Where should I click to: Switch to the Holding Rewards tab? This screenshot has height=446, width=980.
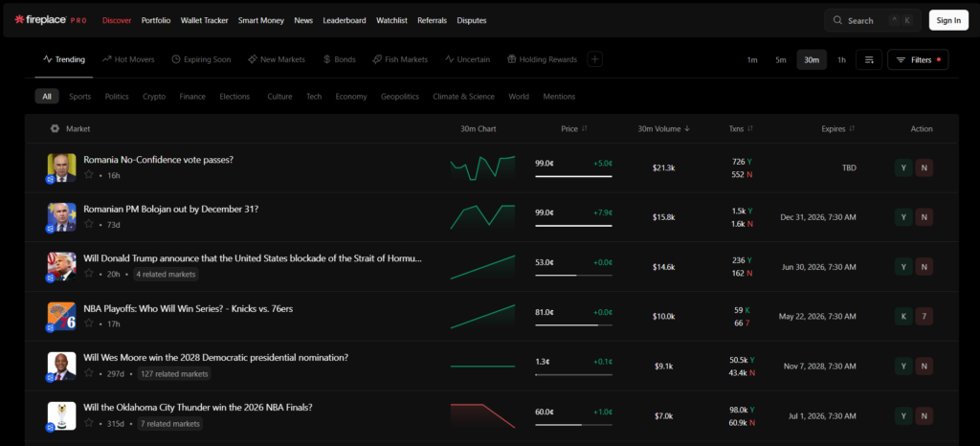[542, 59]
